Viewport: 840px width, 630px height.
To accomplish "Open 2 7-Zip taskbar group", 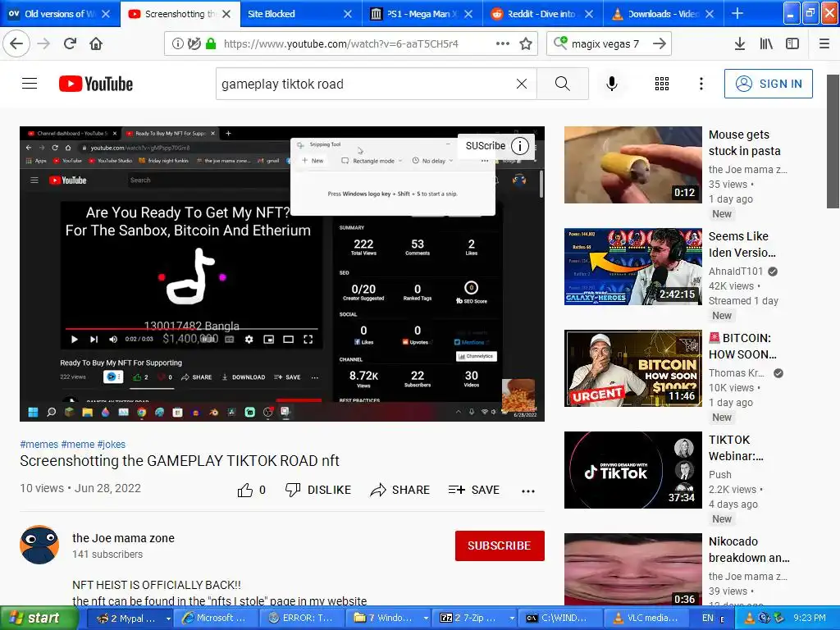I will coord(475,618).
